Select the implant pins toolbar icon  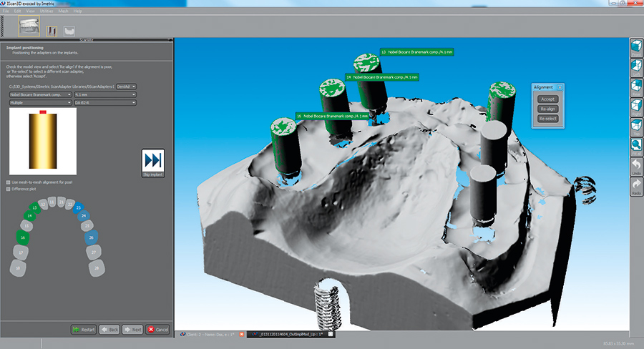click(52, 31)
